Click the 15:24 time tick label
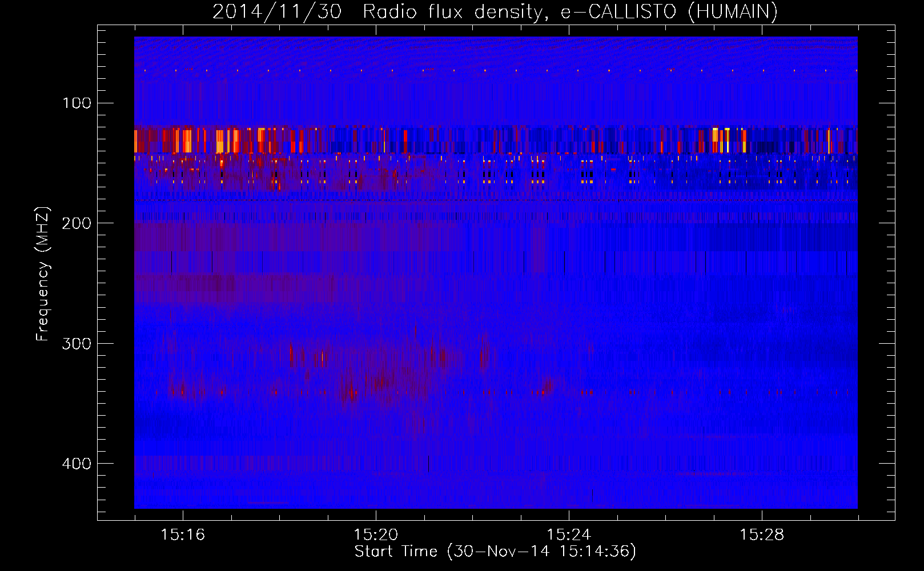The image size is (924, 571). [x=569, y=535]
